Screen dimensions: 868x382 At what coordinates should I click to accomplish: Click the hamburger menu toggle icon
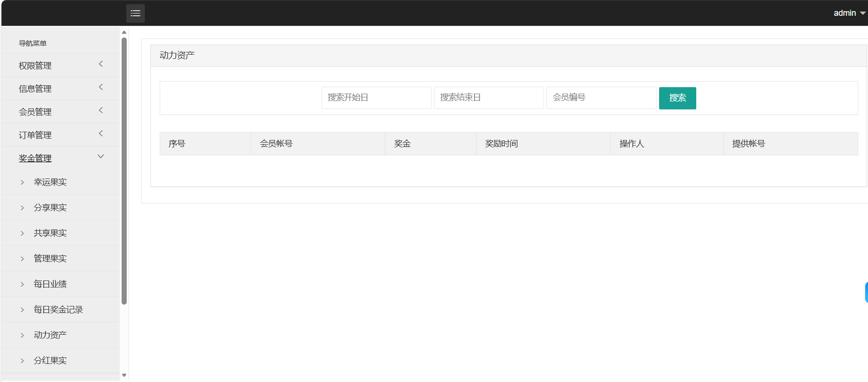click(x=135, y=13)
